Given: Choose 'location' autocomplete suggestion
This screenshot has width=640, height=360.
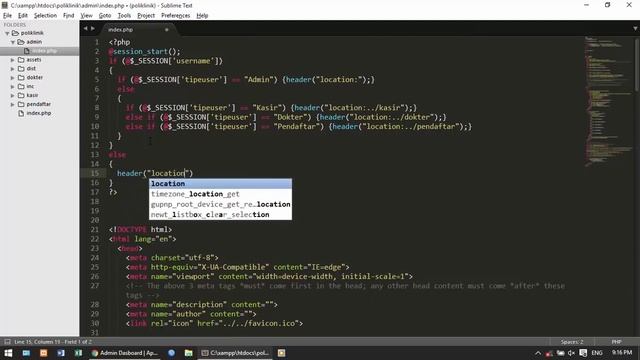Looking at the screenshot, I should point(220,184).
